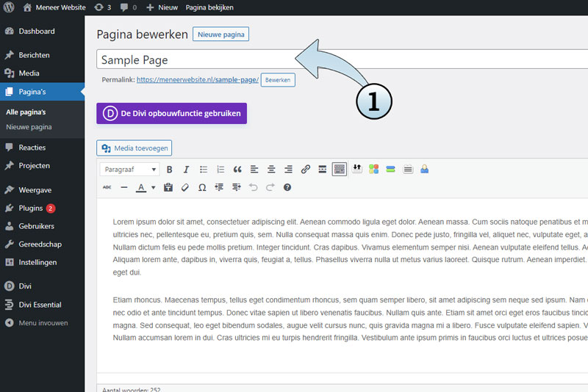This screenshot has height=392, width=588.
Task: Click De Divi opbouwfunctie gebruiken button
Action: pos(171,113)
